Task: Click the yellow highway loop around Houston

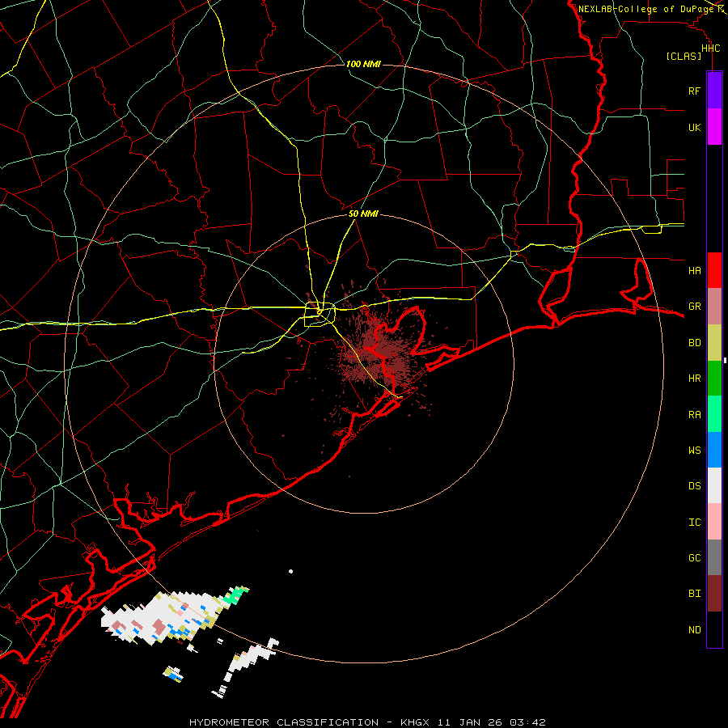Action: (x=320, y=315)
